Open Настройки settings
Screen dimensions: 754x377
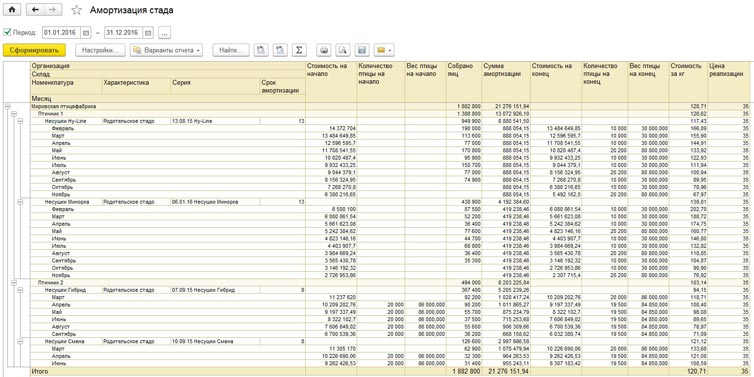click(x=100, y=50)
